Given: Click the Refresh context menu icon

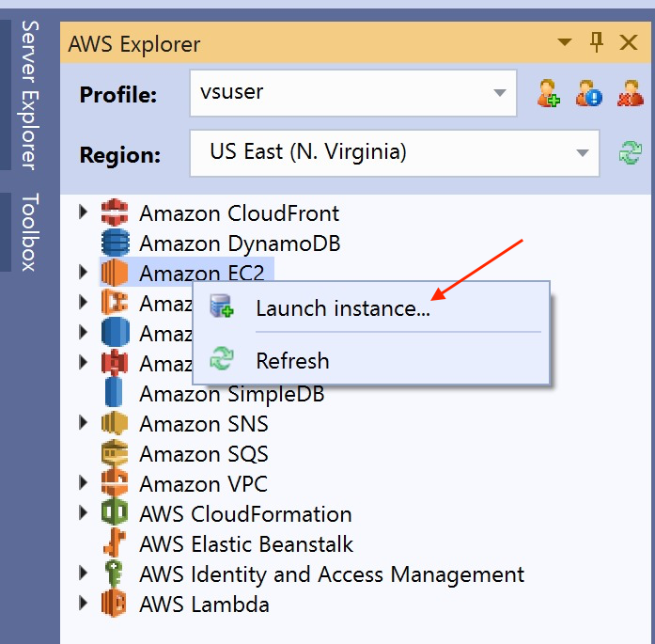Looking at the screenshot, I should click(x=222, y=359).
